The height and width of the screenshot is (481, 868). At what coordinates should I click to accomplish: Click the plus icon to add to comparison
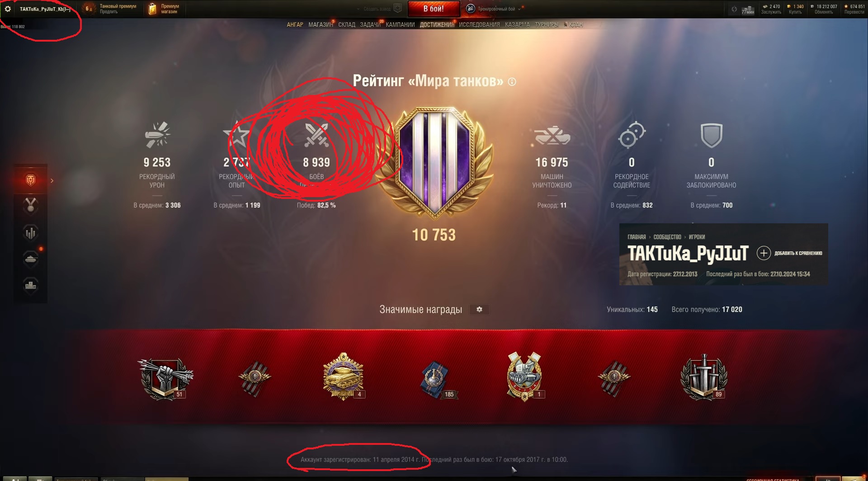click(x=764, y=253)
